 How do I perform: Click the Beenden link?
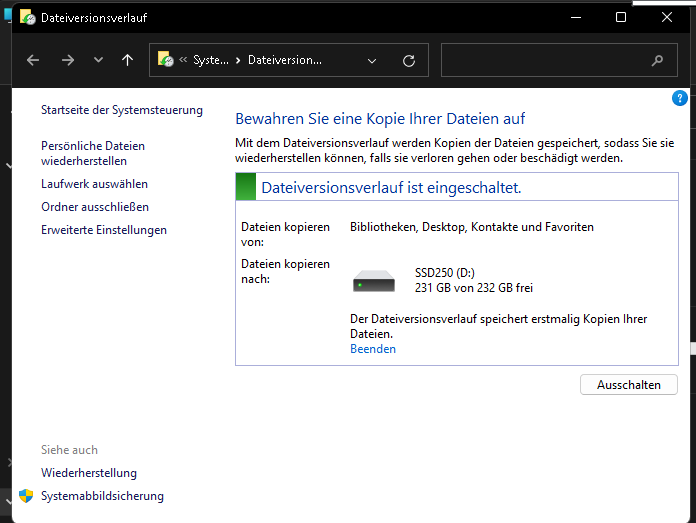[372, 349]
